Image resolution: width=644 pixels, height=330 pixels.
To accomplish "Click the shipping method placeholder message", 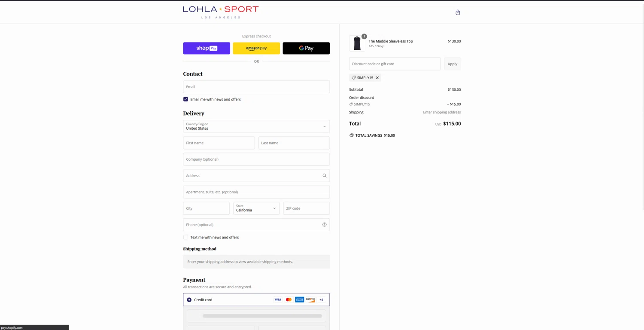I will coord(256,262).
